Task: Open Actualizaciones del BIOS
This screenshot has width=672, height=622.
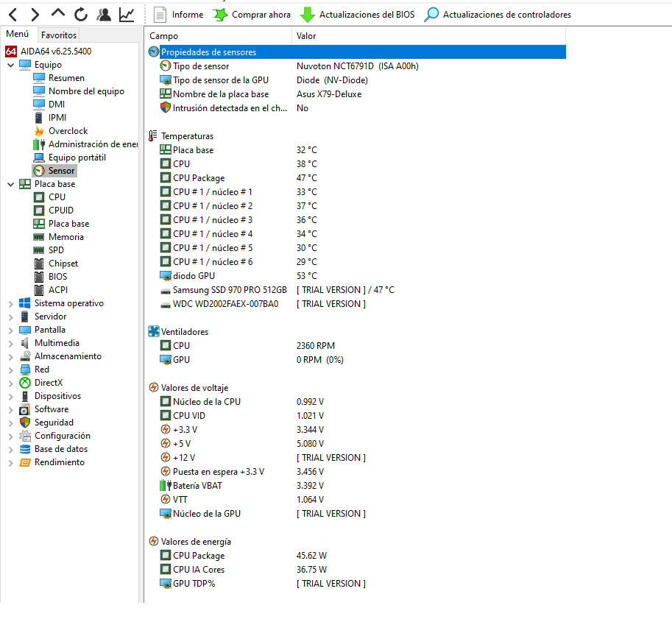Action: (x=358, y=15)
